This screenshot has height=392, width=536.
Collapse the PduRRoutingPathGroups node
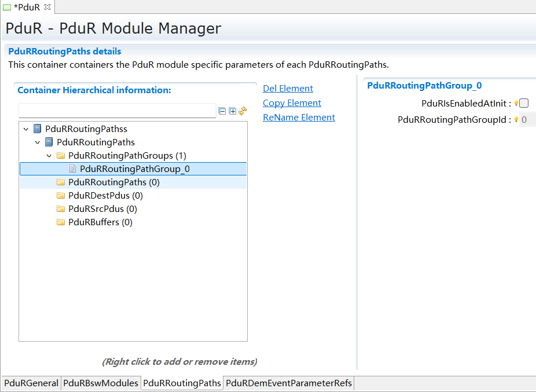49,155
